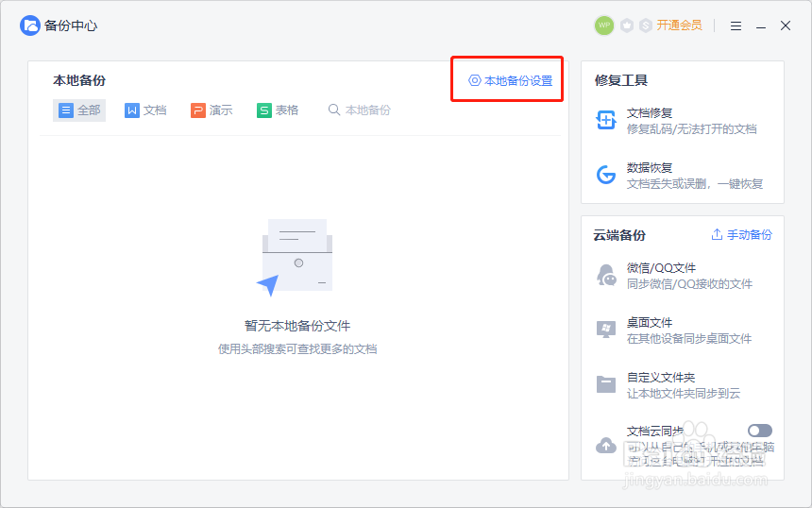The image size is (812, 508).
Task: Click the green S spreadsheet icon
Action: [x=264, y=110]
